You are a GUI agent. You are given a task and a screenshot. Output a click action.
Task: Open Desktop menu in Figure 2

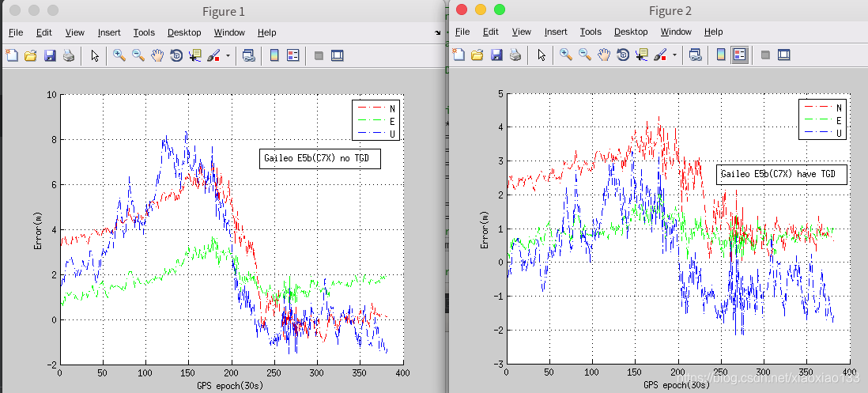[631, 32]
